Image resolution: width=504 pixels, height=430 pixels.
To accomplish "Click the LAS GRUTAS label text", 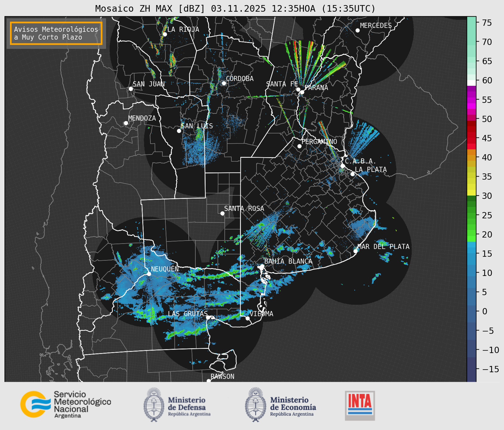I will pyautogui.click(x=188, y=314).
